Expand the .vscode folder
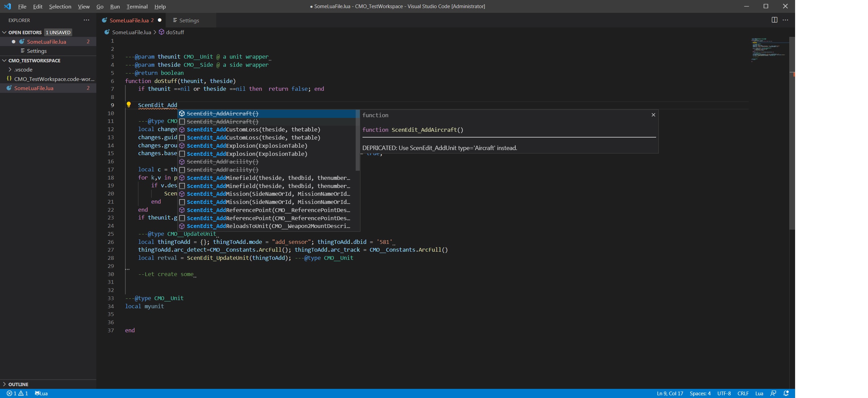This screenshot has width=868, height=398. pos(10,69)
